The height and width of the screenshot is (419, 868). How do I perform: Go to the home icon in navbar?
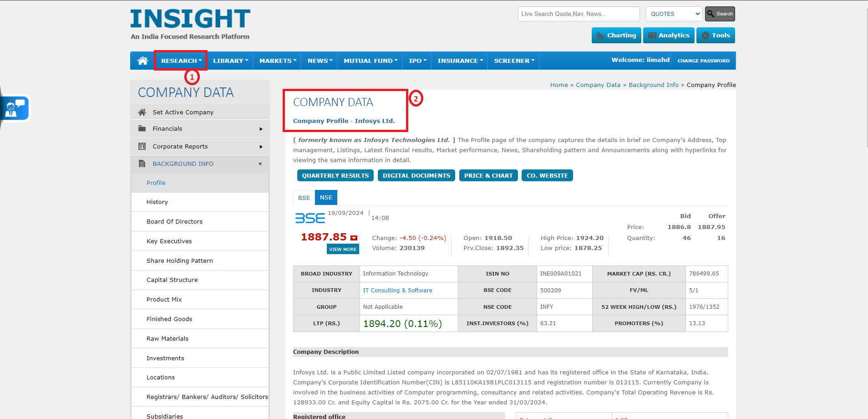[x=142, y=61]
